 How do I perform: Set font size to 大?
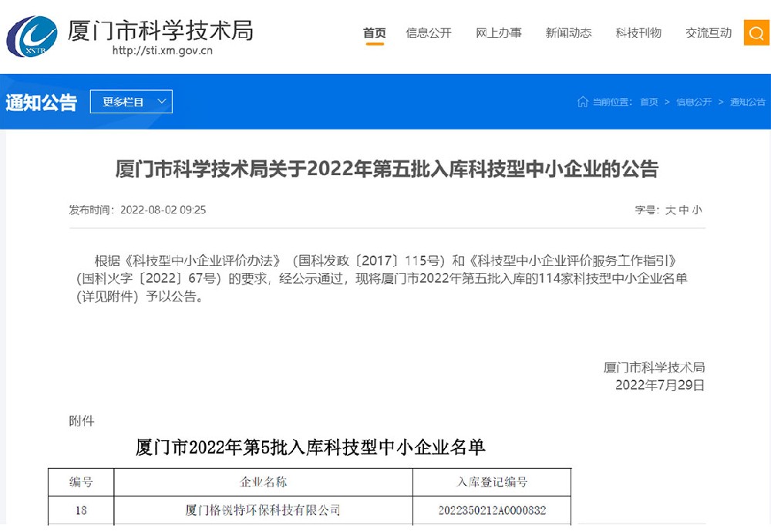click(x=670, y=210)
